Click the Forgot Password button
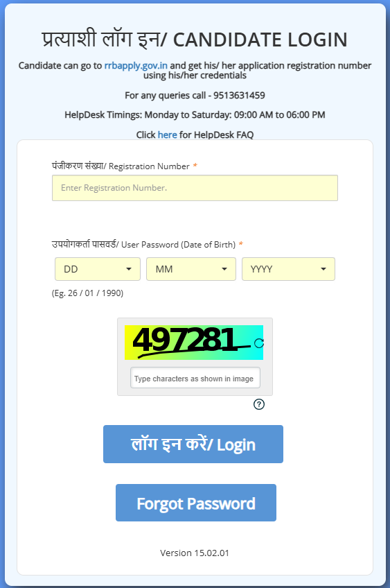 [x=196, y=503]
